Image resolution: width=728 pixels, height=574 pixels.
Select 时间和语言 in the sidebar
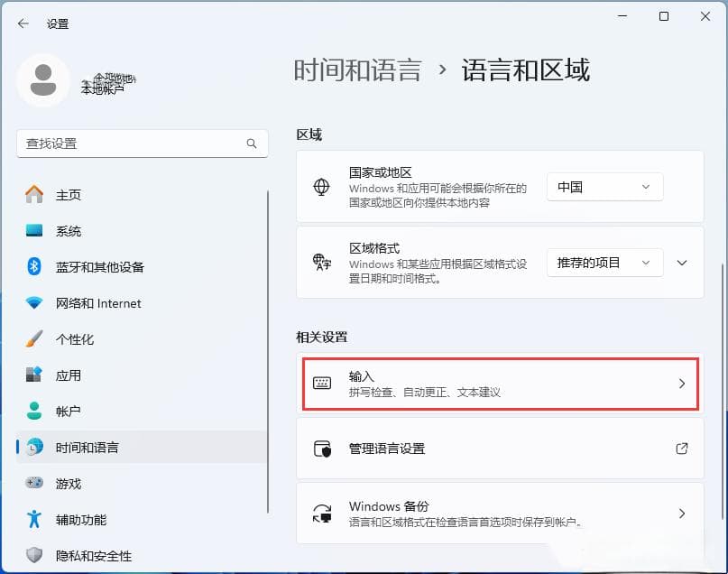(x=142, y=448)
